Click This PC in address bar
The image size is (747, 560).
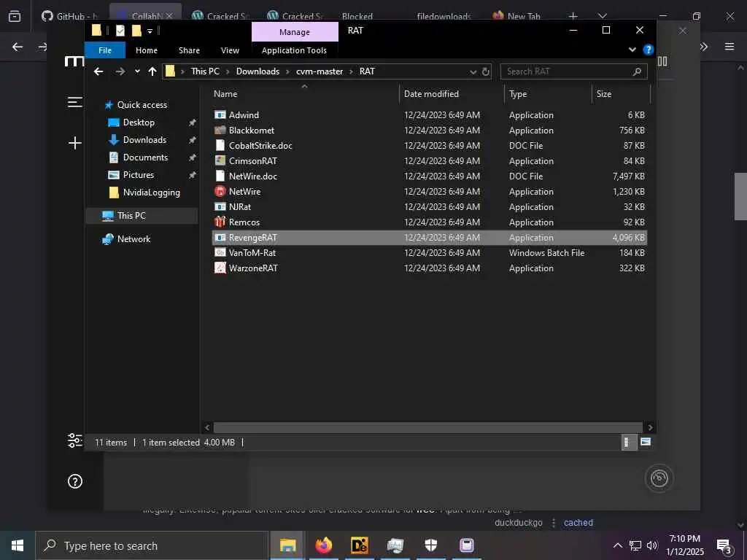205,71
